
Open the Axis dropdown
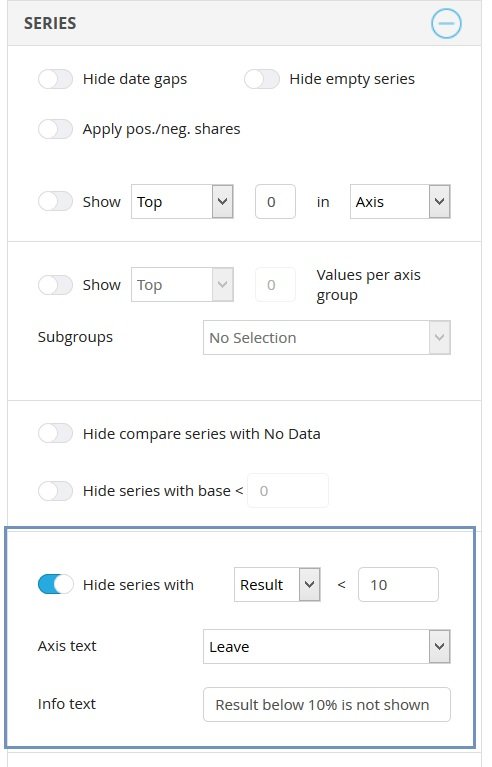click(x=400, y=202)
